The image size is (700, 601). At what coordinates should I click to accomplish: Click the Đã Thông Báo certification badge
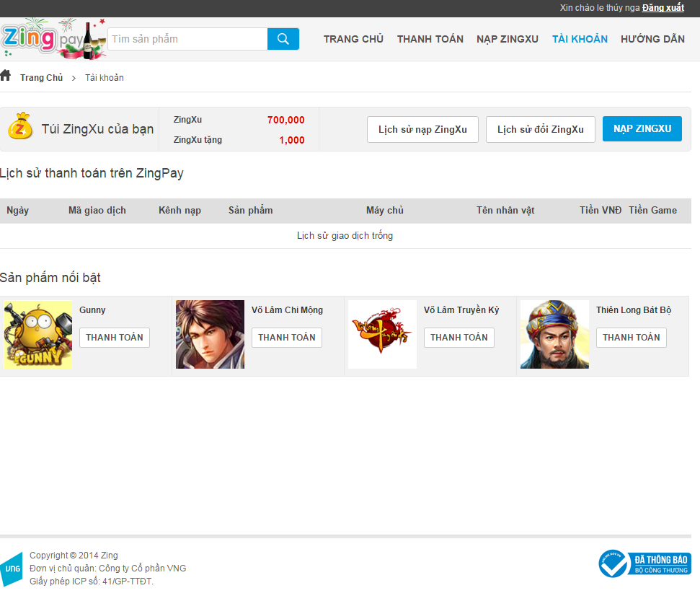tap(644, 563)
